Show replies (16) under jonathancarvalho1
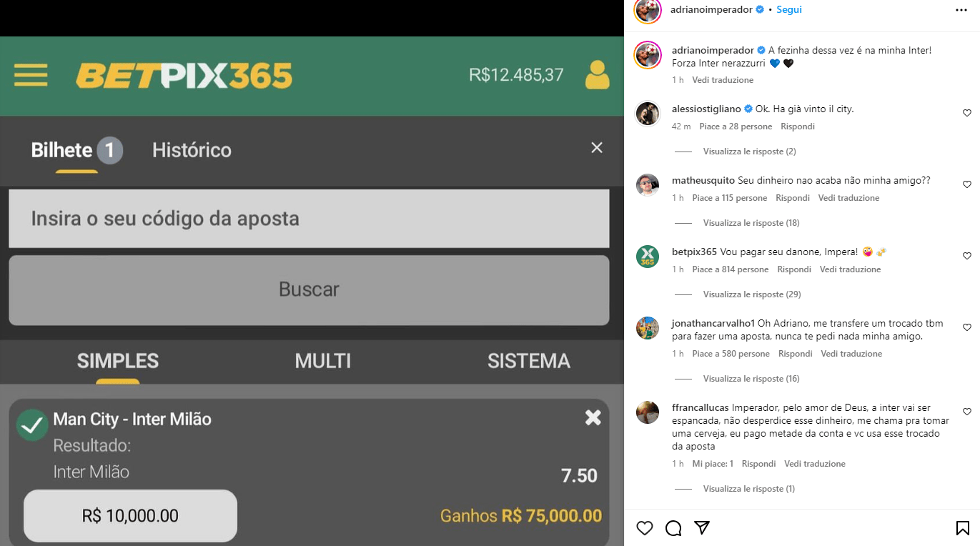This screenshot has width=980, height=546. click(x=751, y=379)
